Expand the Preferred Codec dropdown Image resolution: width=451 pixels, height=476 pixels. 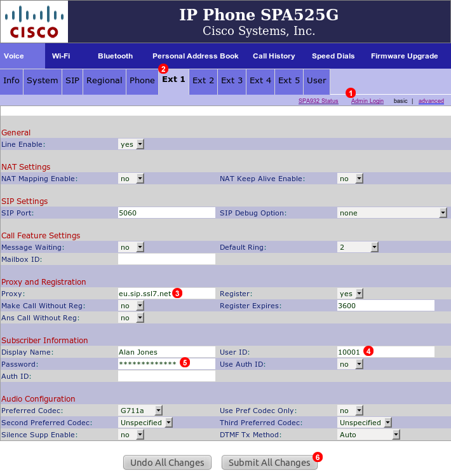(140, 411)
